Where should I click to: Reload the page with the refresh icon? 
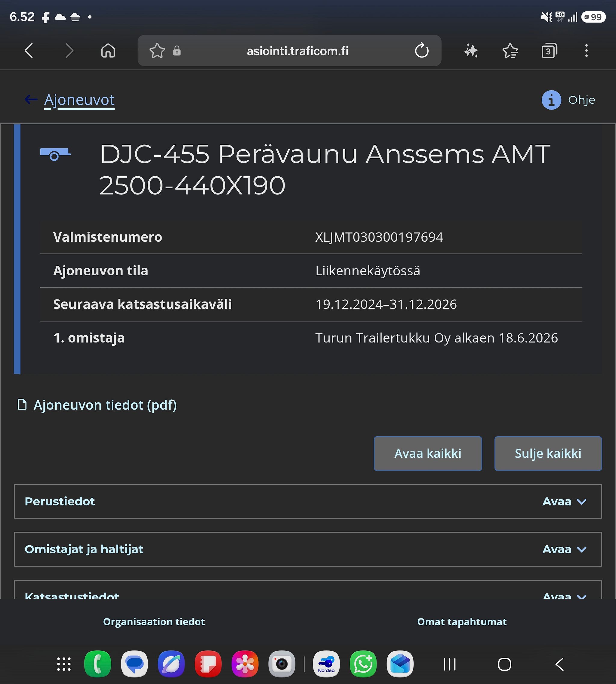click(422, 51)
